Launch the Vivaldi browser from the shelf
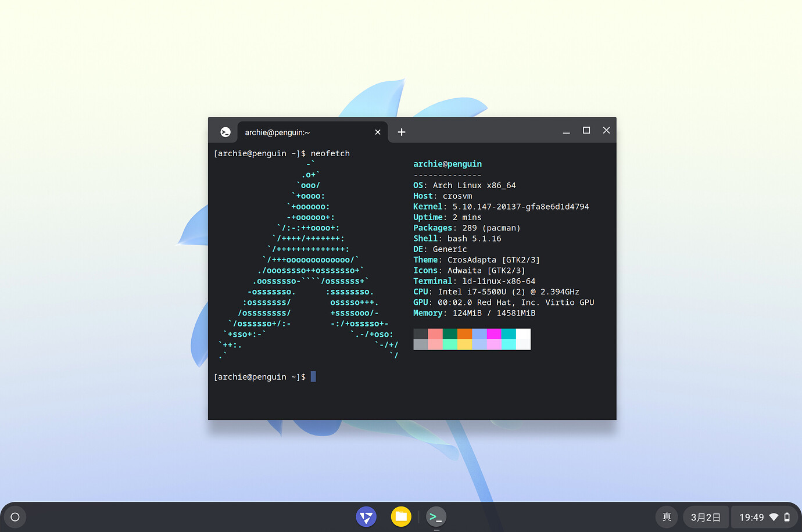The height and width of the screenshot is (532, 802). 366,517
